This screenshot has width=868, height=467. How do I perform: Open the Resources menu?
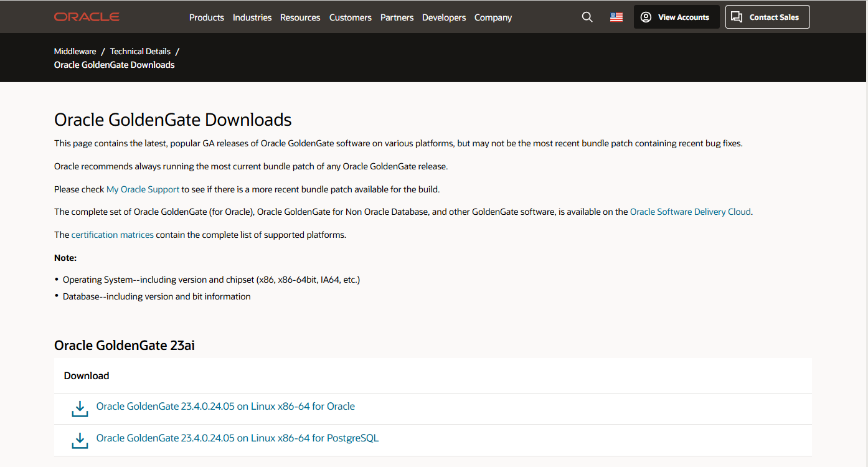(300, 17)
